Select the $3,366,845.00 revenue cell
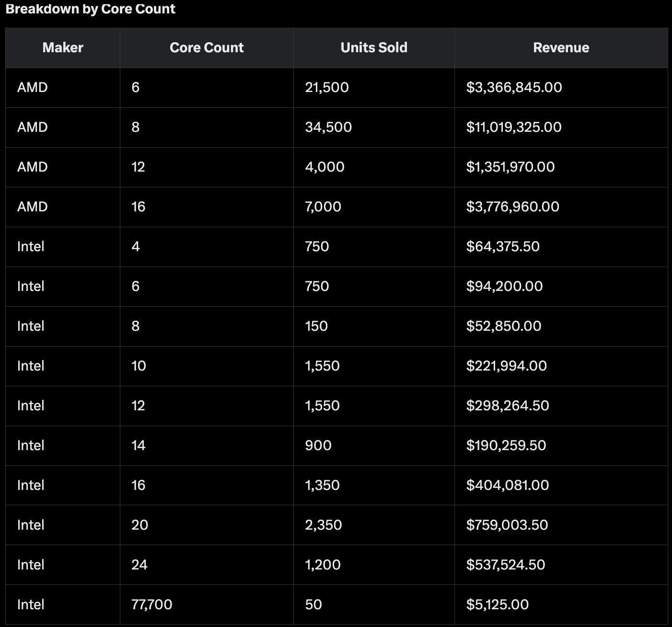 coord(514,87)
